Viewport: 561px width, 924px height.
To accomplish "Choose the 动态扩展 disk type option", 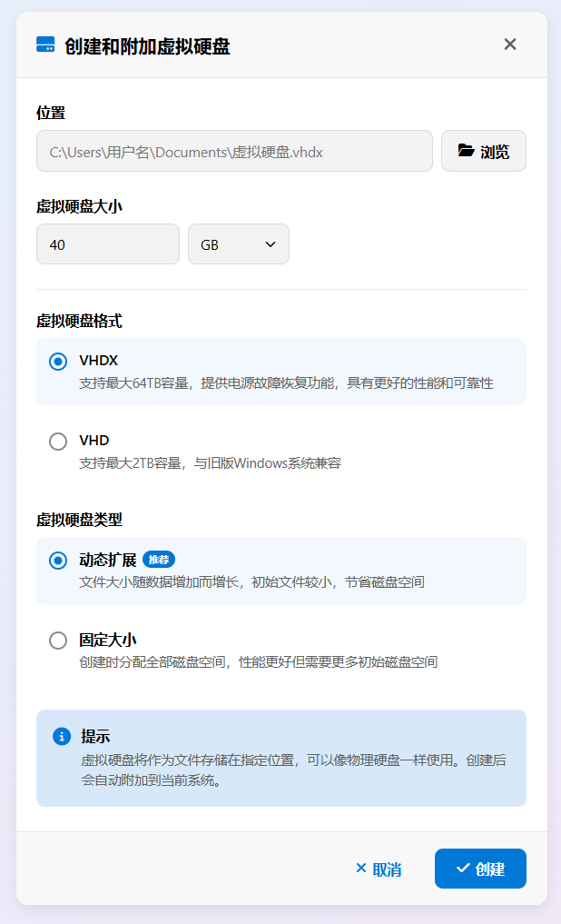I will tap(58, 561).
